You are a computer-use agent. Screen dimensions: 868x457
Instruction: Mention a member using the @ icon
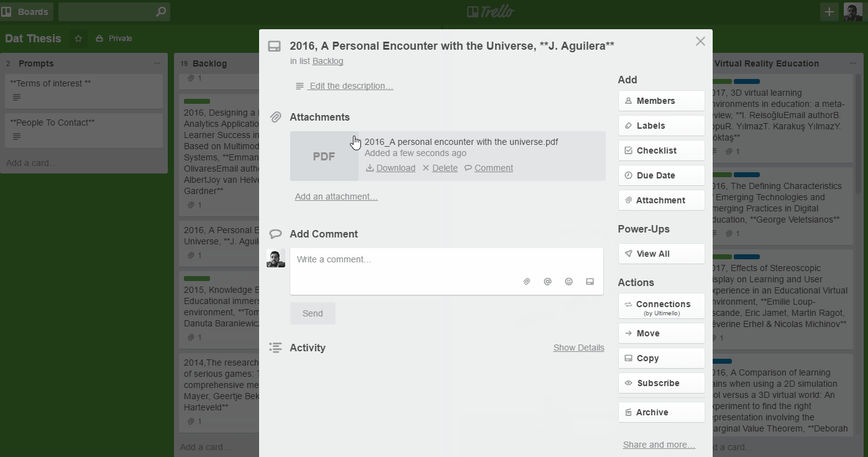coord(547,281)
